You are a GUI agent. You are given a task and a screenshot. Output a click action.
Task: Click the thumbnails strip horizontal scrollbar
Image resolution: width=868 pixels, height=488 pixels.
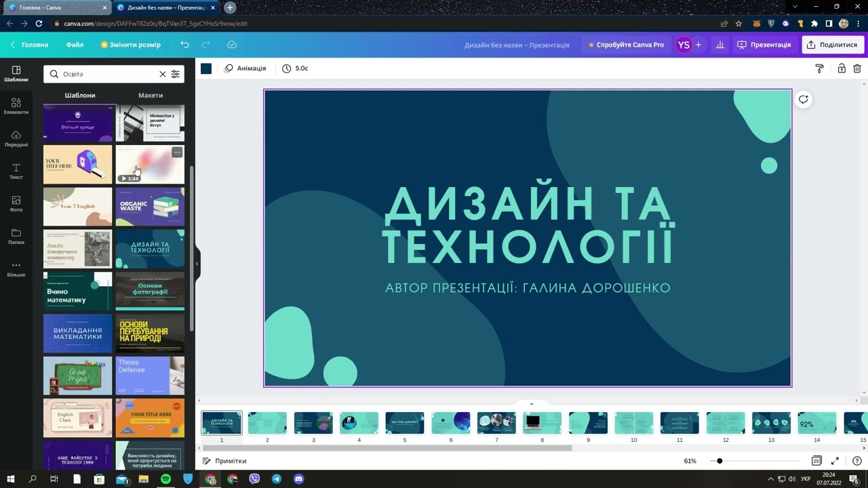[x=387, y=447]
